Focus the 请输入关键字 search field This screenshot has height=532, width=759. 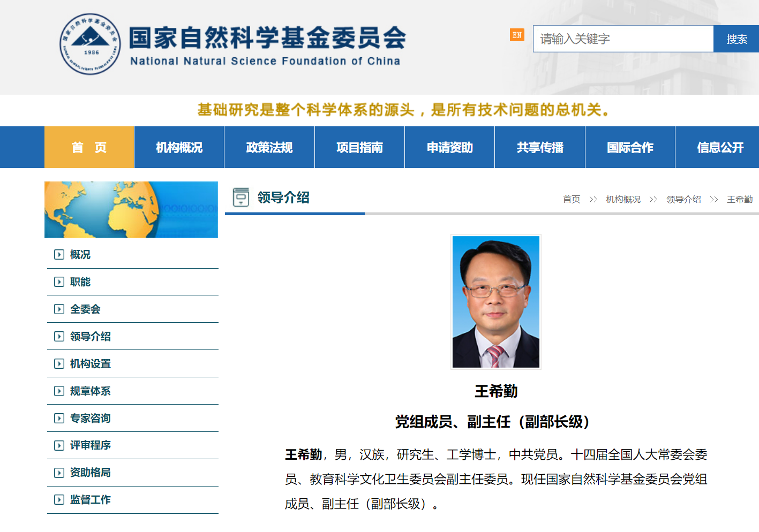pyautogui.click(x=623, y=39)
